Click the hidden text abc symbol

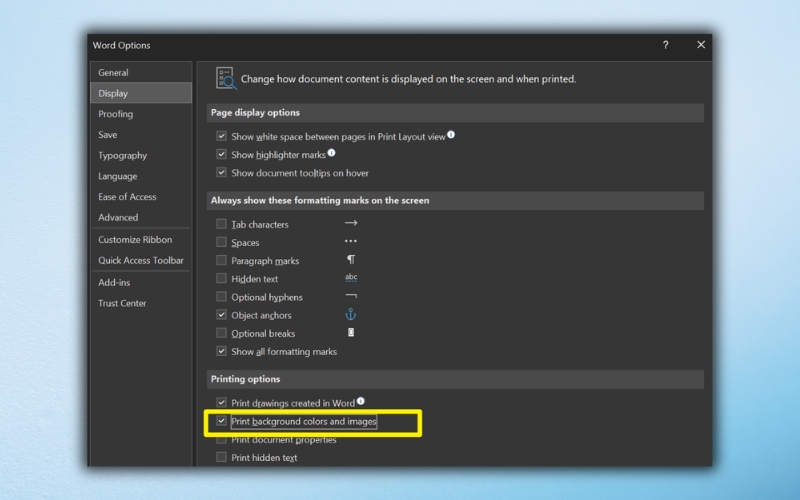(351, 278)
